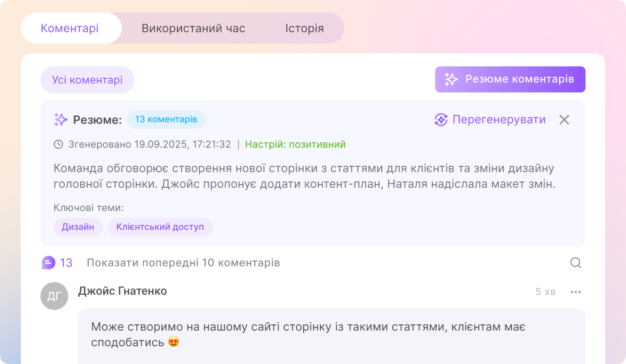Switch to the Коментарі tab
The image size is (626, 364).
click(x=70, y=28)
